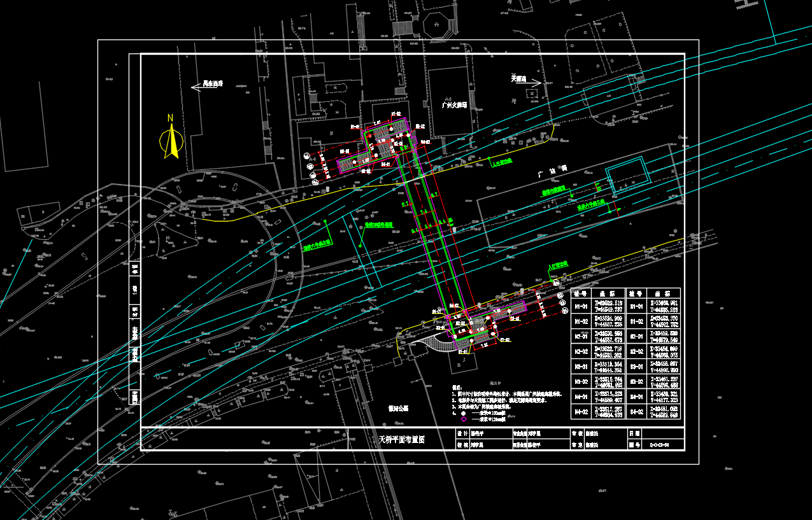
Task: Click the 日期 cell in title block
Action: pos(634,433)
